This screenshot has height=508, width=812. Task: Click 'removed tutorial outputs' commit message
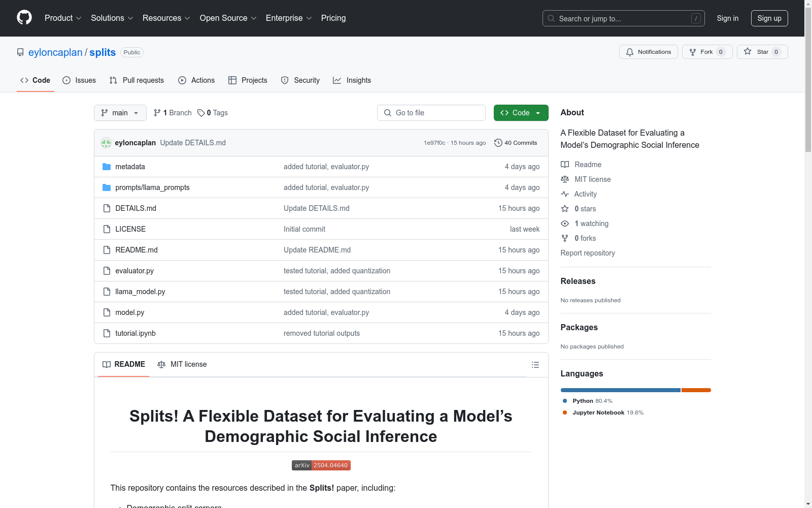(322, 333)
